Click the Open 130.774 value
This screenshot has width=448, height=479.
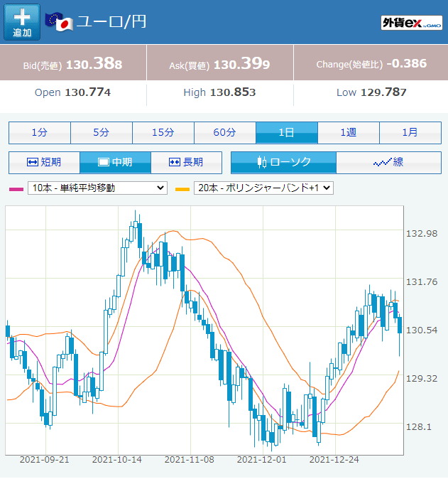click(x=72, y=92)
